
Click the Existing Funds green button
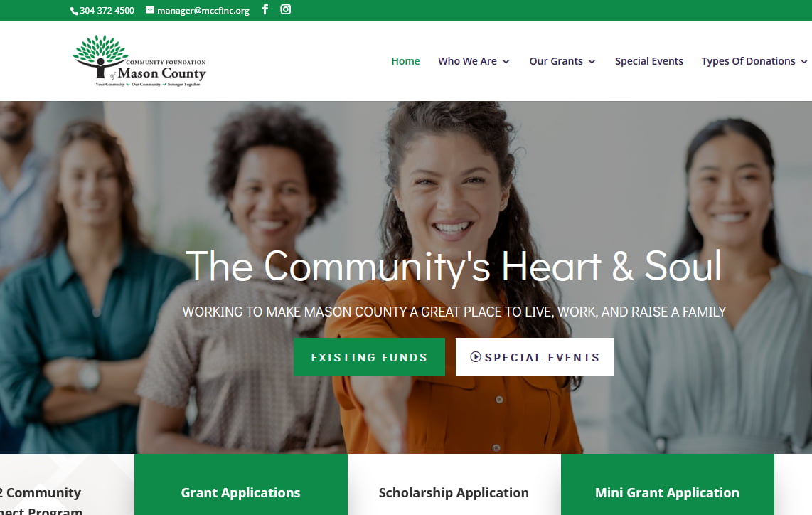[x=369, y=357]
